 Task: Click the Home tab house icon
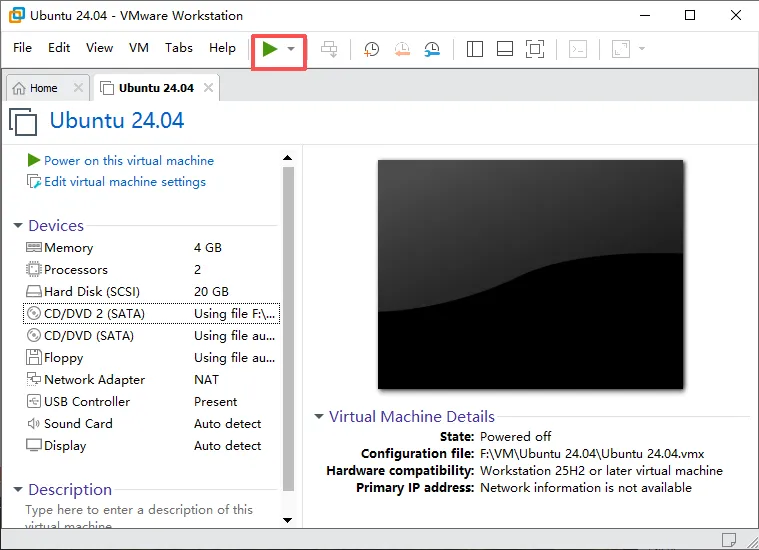(x=19, y=88)
